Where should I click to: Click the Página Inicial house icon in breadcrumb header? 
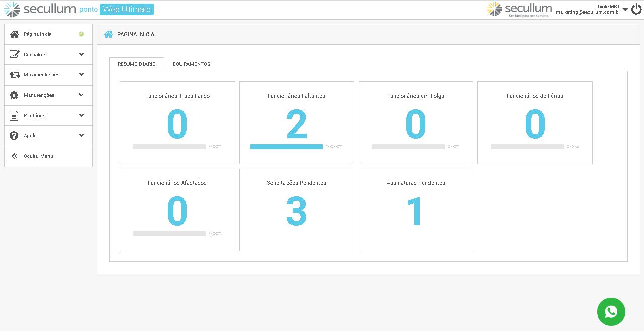tap(108, 34)
